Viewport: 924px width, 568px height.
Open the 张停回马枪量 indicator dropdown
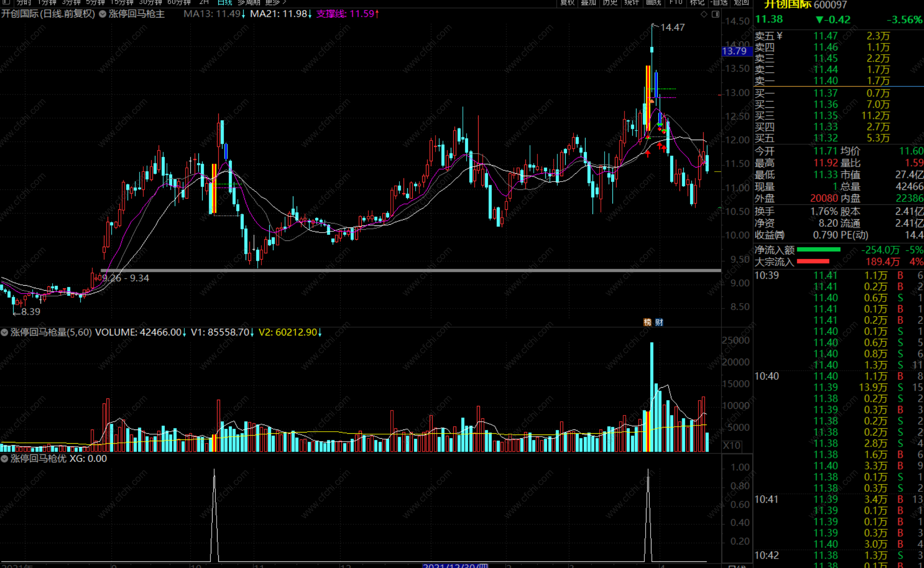pyautogui.click(x=5, y=333)
